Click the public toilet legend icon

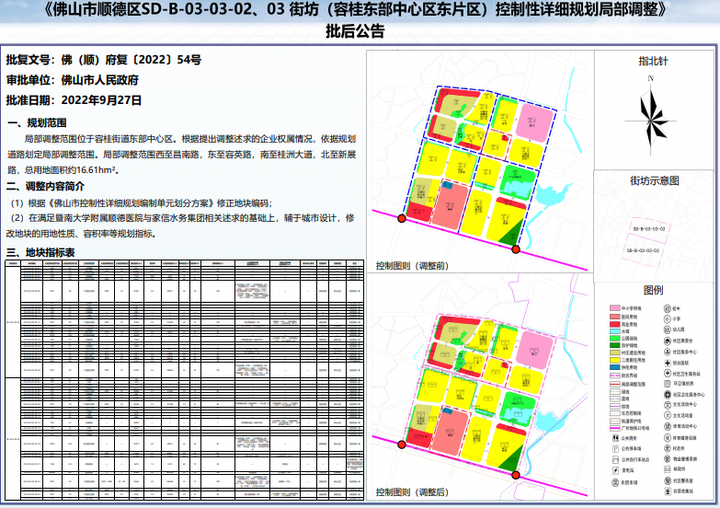pos(615,438)
